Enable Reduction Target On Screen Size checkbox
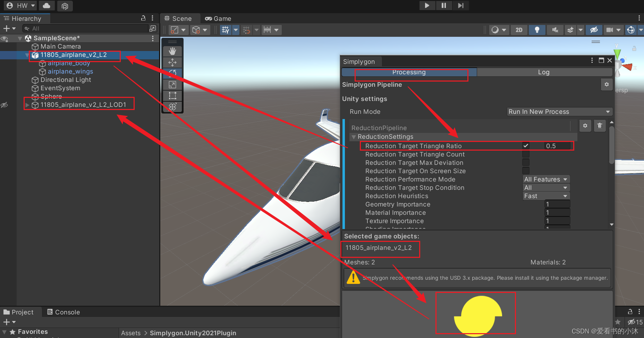Screen dimensions: 644x338 [x=526, y=171]
